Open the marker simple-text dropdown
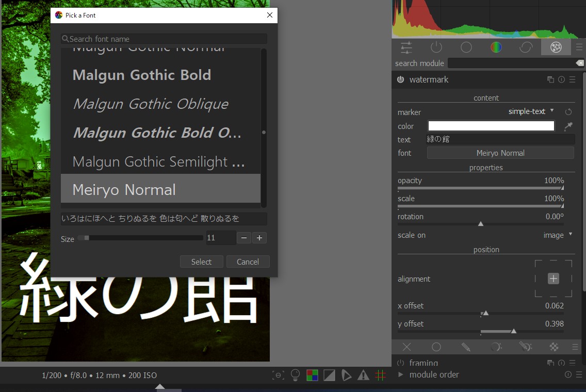The height and width of the screenshot is (392, 586). point(531,111)
